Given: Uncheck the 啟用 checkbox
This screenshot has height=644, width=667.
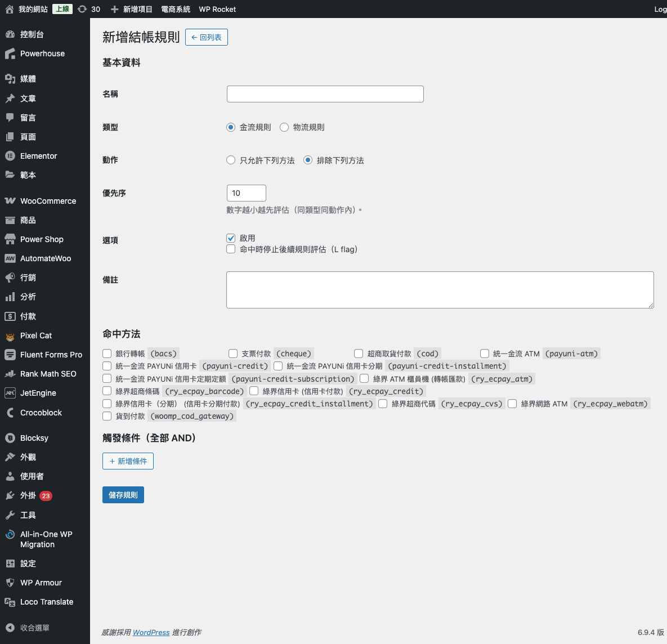Looking at the screenshot, I should pyautogui.click(x=231, y=238).
